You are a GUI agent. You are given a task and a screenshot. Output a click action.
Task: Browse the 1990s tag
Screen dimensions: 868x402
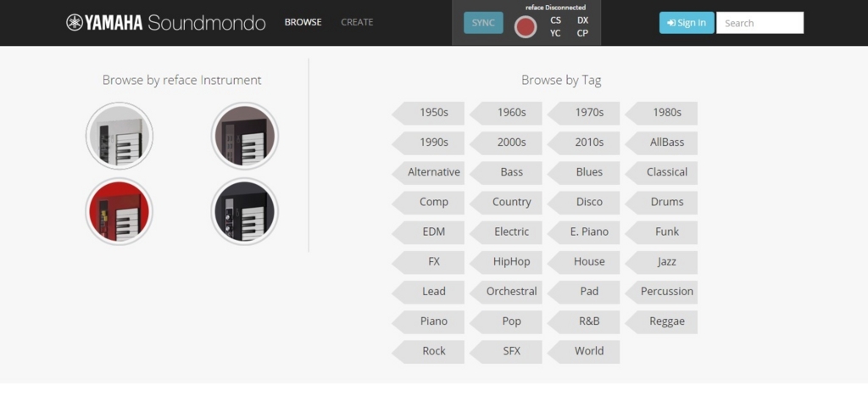point(428,142)
